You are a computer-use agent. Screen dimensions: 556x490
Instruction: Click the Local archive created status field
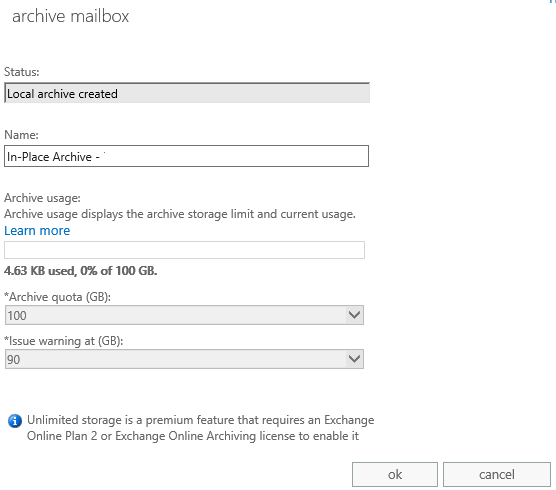(187, 93)
